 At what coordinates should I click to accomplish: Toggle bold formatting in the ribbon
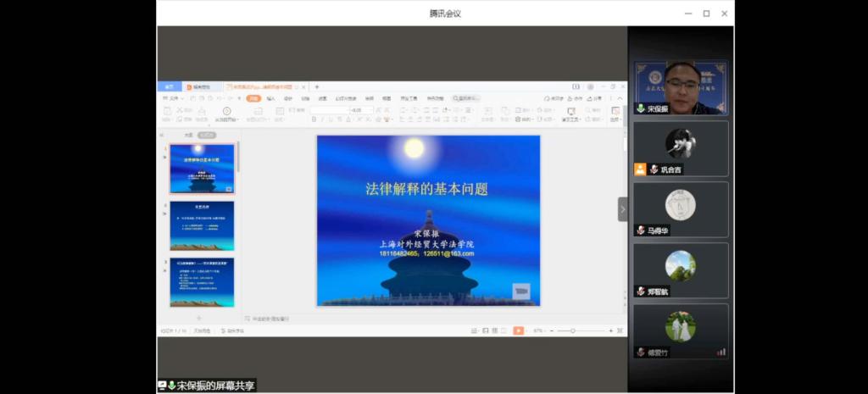tap(314, 120)
